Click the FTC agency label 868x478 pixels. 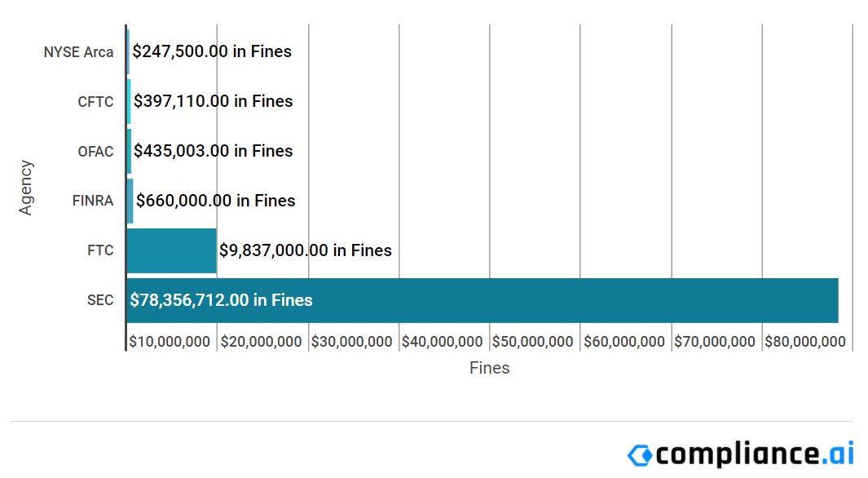click(100, 250)
